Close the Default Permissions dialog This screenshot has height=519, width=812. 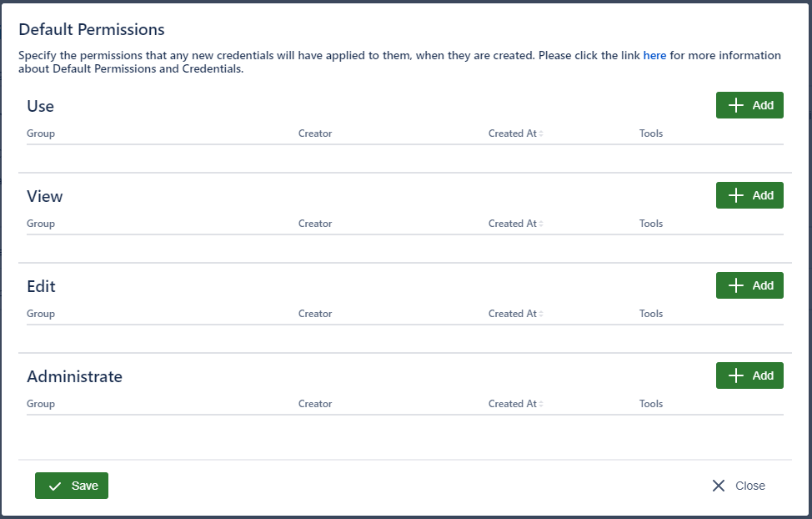click(739, 486)
